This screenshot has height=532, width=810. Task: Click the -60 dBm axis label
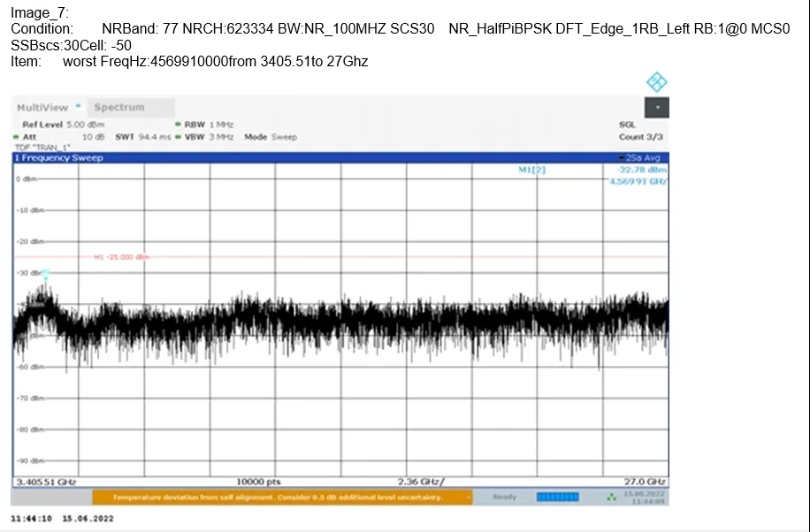coord(29,367)
